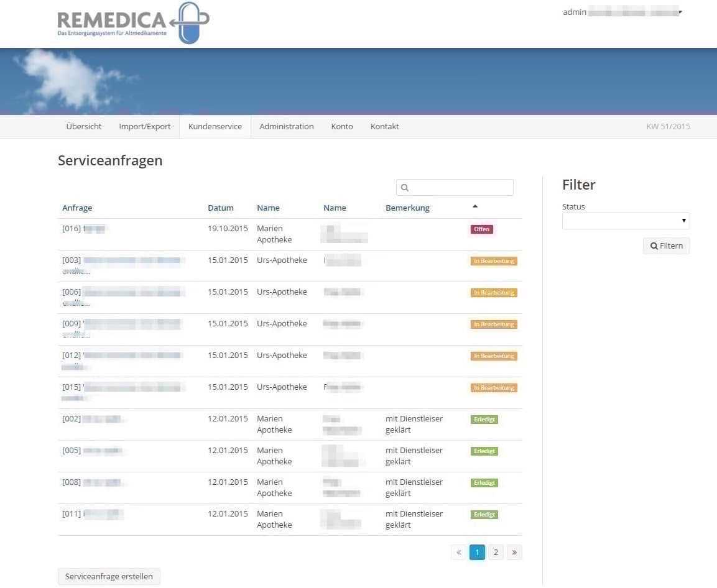The image size is (717, 588).
Task: Open the admin user menu dropdown
Action: pos(622,12)
